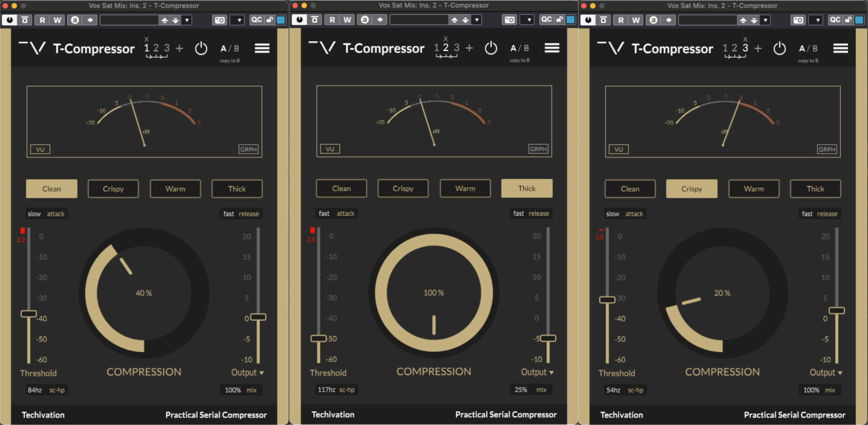Open the routing dropdown triangle beside the camera icon
The width and height of the screenshot is (868, 425).
pos(237,20)
